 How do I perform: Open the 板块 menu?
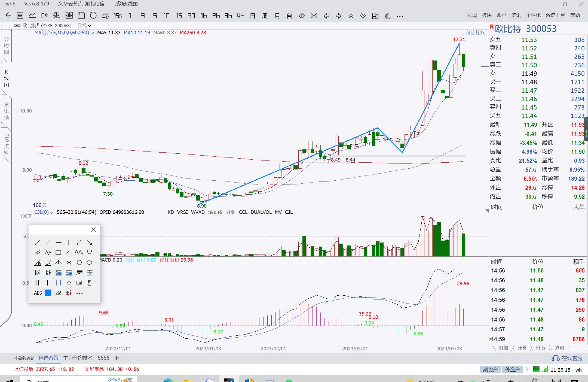[x=486, y=15]
